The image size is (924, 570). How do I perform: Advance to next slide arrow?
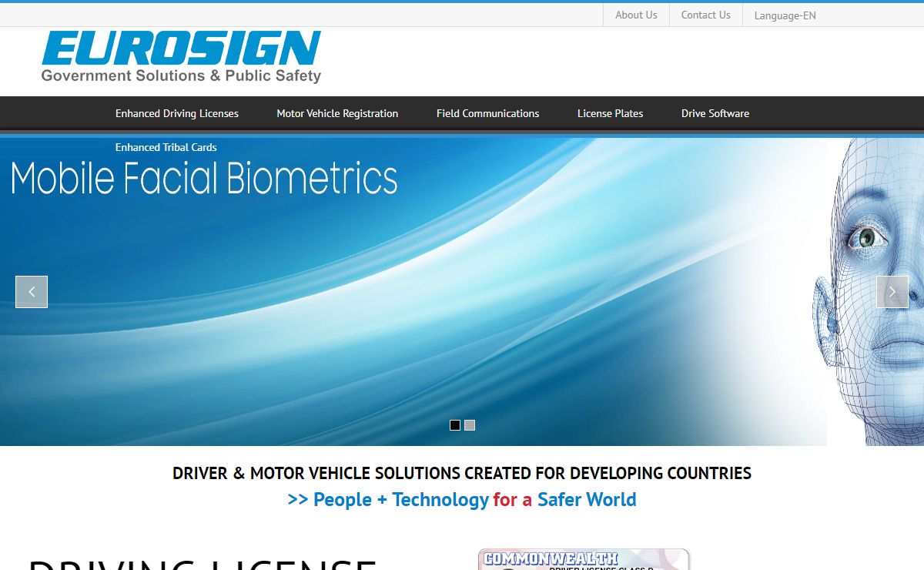[x=892, y=292]
